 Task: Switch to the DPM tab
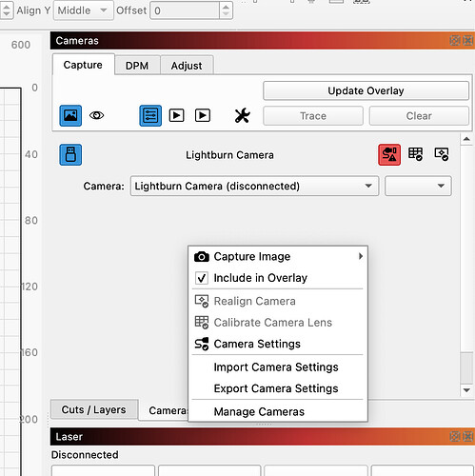coord(137,66)
